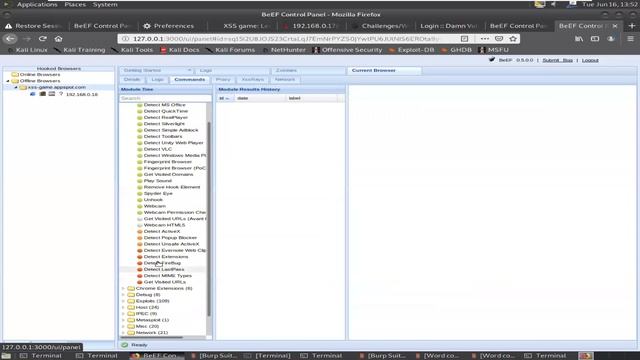Click the green icon beside Webcam module
This screenshot has width=640, height=360.
tap(140, 206)
